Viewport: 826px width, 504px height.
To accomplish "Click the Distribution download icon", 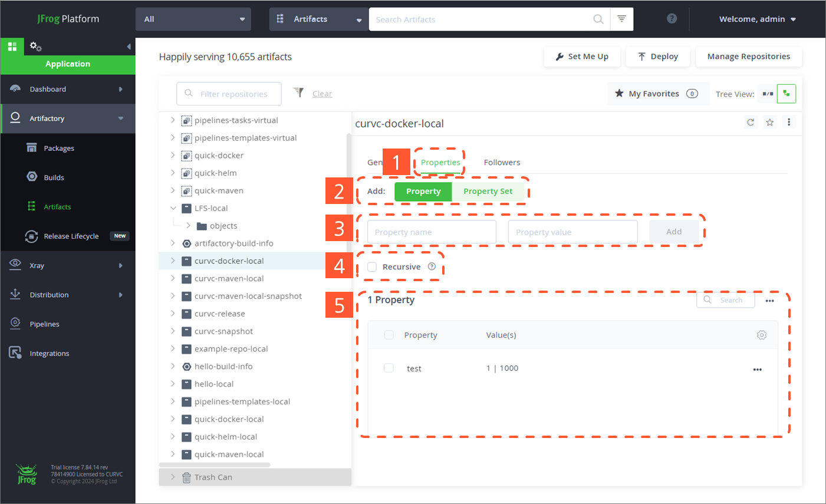I will tap(15, 294).
